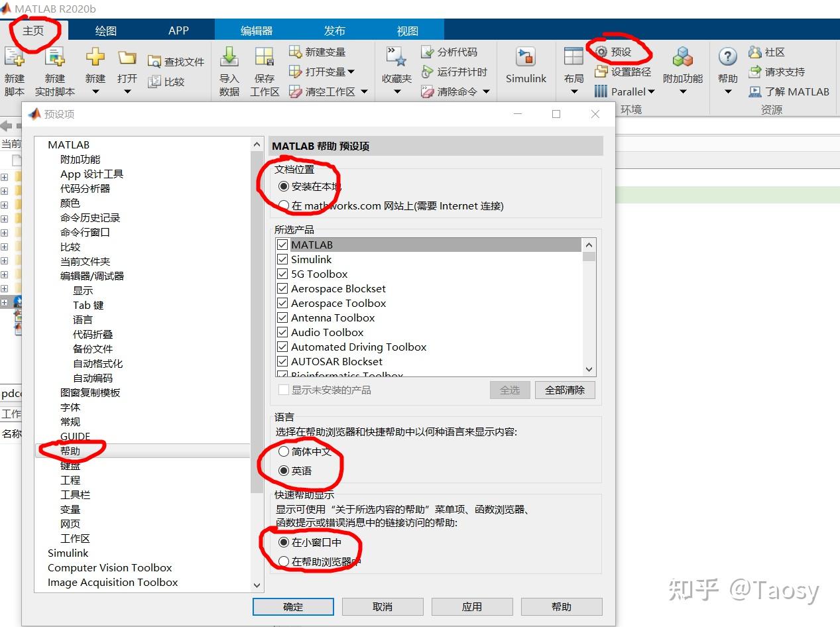Expand the 新建 dropdown arrow
The height and width of the screenshot is (627, 840).
(x=95, y=92)
